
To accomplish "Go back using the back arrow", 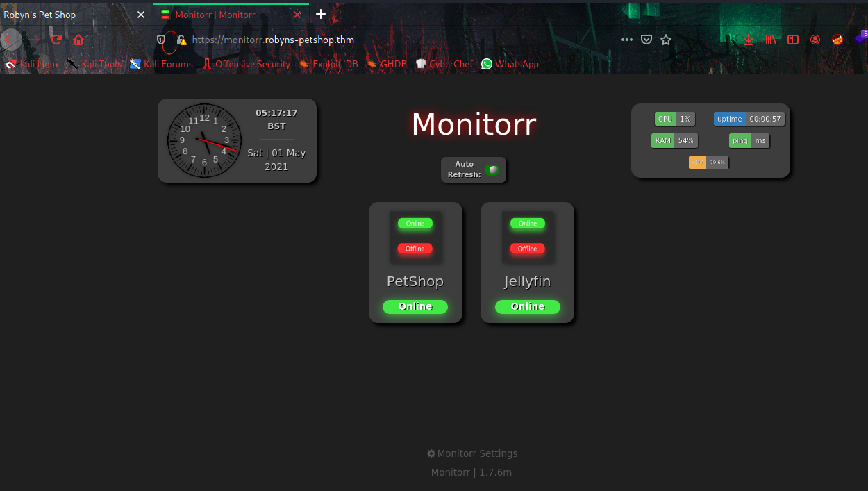I will [x=10, y=40].
